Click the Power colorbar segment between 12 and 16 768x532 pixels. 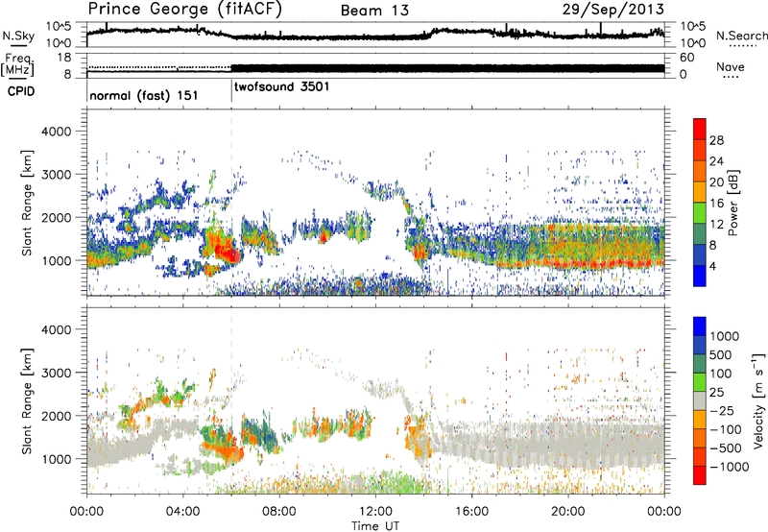700,213
